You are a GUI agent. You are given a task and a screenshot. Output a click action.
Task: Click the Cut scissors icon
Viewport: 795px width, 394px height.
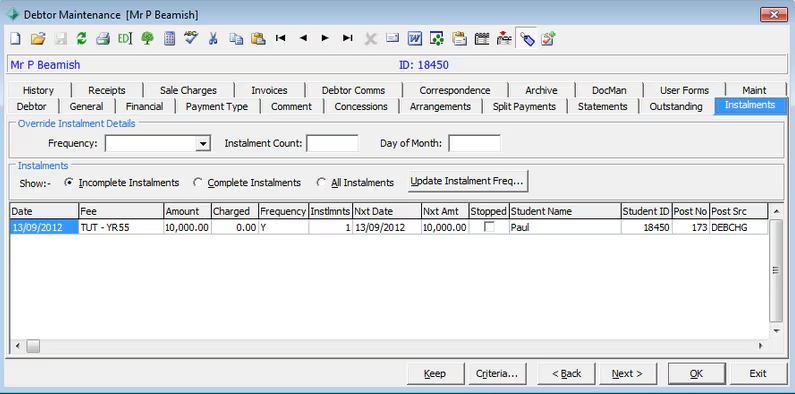pyautogui.click(x=213, y=39)
